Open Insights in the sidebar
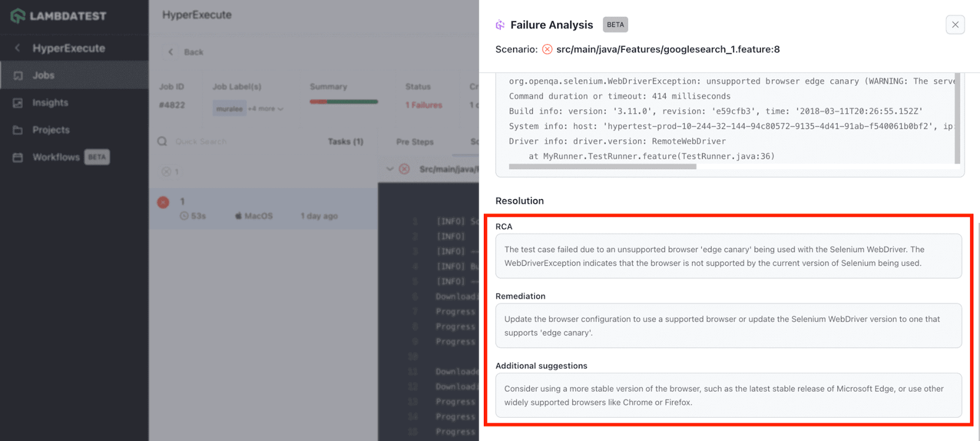 [x=74, y=103]
